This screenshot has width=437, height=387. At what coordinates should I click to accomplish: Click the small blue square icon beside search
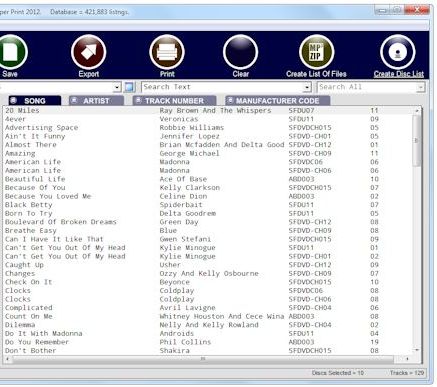(x=129, y=87)
